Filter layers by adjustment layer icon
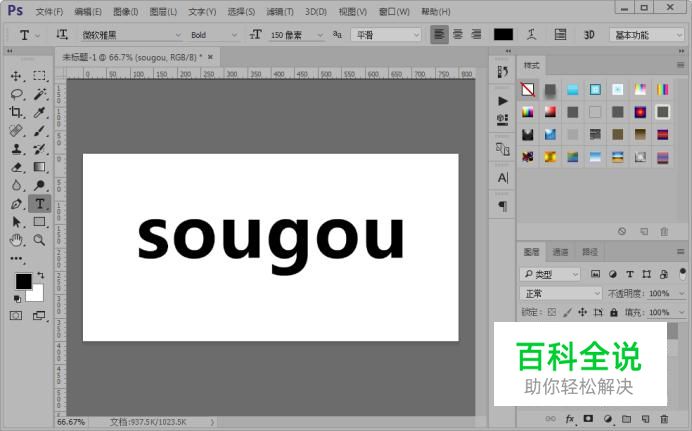 (613, 274)
